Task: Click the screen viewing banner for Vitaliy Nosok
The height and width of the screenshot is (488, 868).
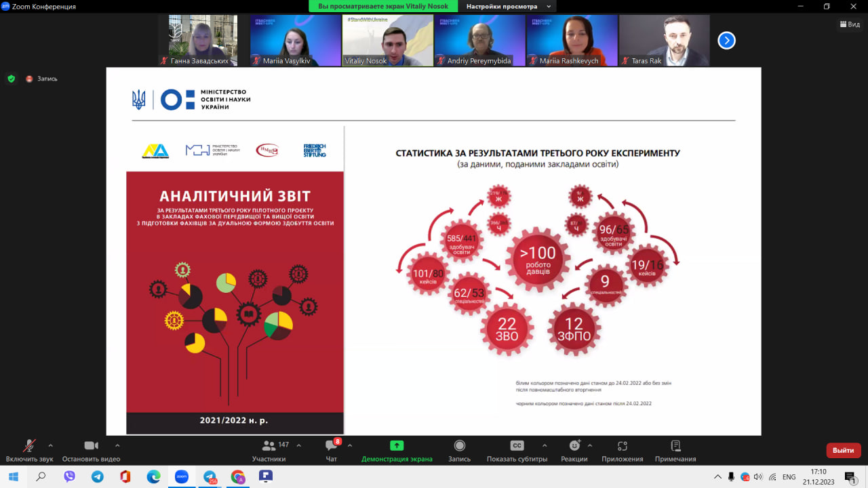Action: (383, 6)
